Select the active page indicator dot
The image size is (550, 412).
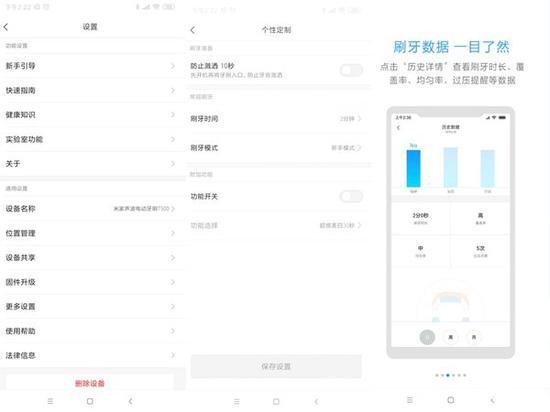[448, 375]
